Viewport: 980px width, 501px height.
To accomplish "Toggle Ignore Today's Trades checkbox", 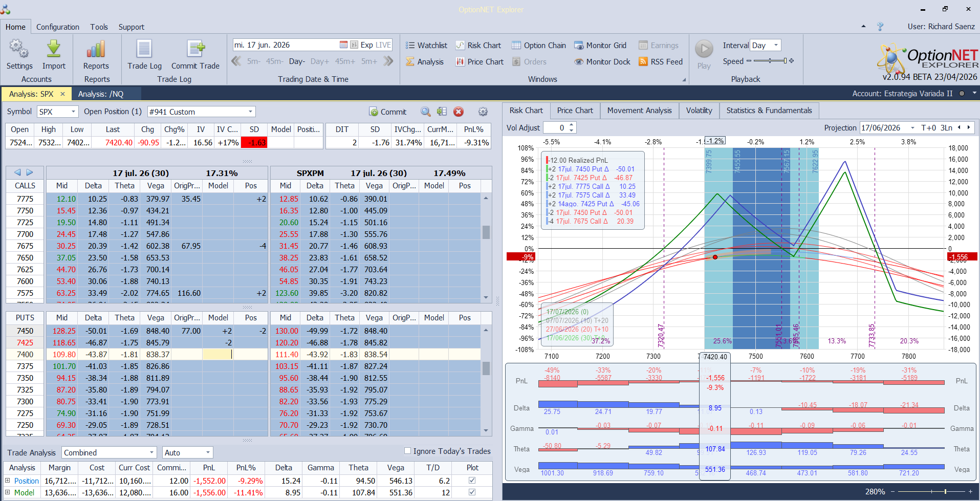I will [408, 451].
